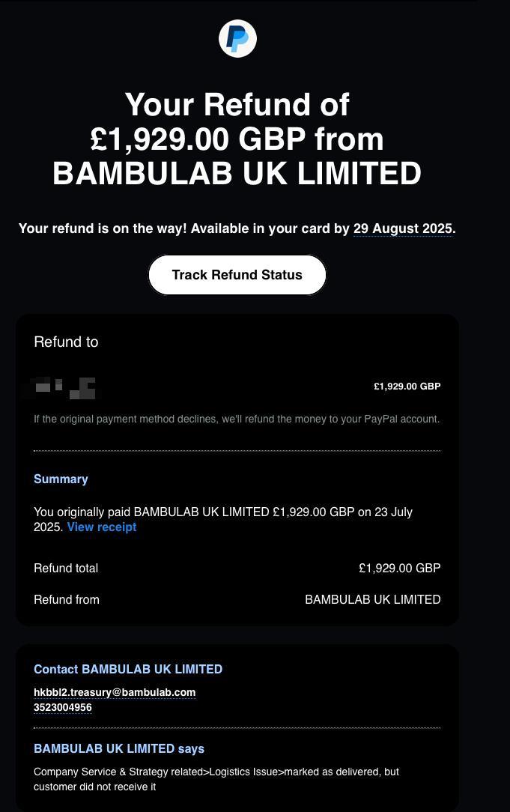Click the original payment method declines note
The height and width of the screenshot is (812, 510).
coord(237,419)
